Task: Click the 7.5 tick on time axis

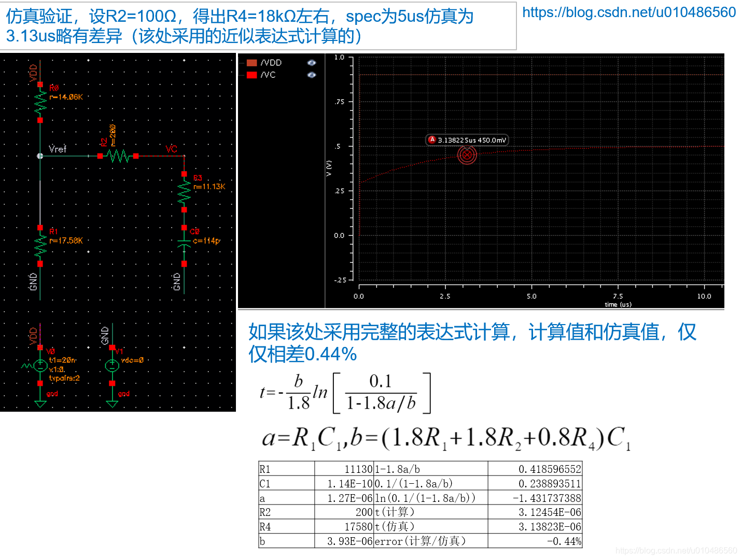Action: 618,296
